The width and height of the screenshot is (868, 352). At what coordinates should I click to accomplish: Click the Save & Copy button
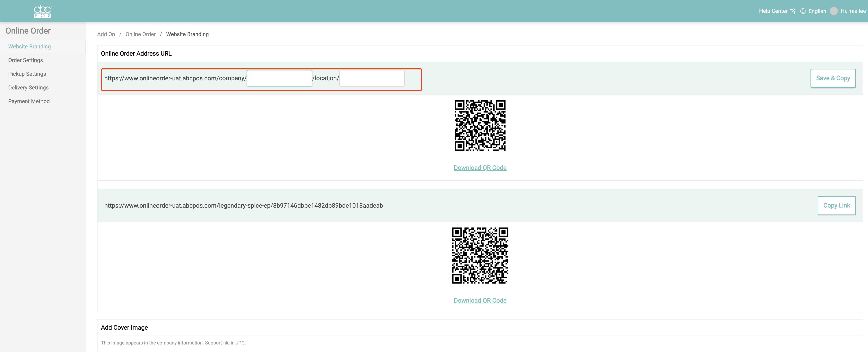833,78
